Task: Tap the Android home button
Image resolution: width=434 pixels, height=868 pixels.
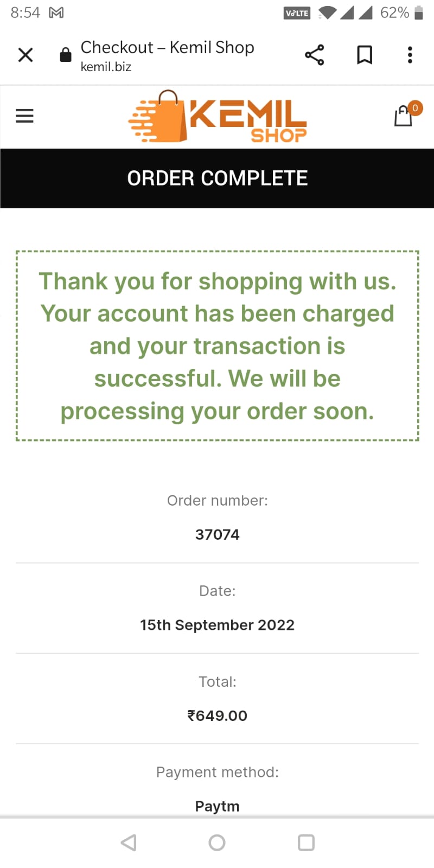Action: coord(217,843)
